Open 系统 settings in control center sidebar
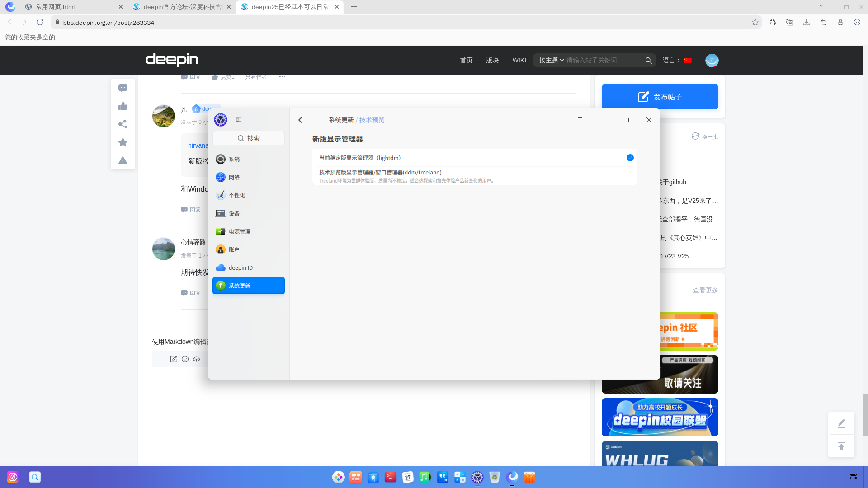 (248, 159)
